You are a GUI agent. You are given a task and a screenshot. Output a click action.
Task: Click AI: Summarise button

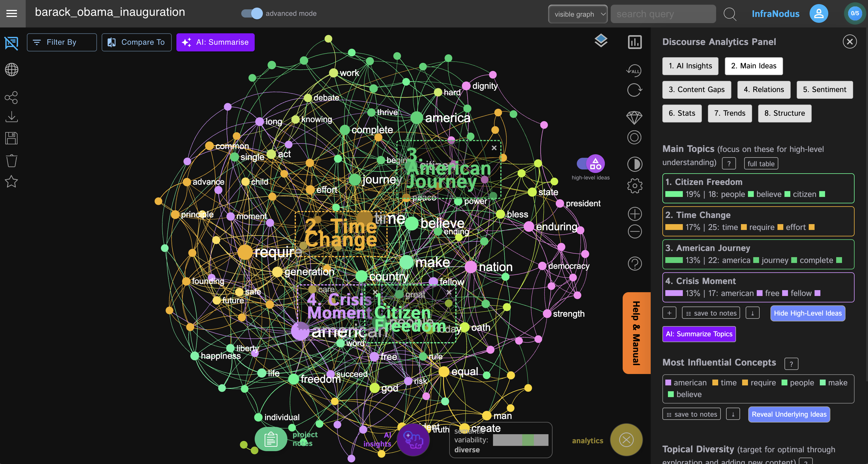tap(215, 42)
